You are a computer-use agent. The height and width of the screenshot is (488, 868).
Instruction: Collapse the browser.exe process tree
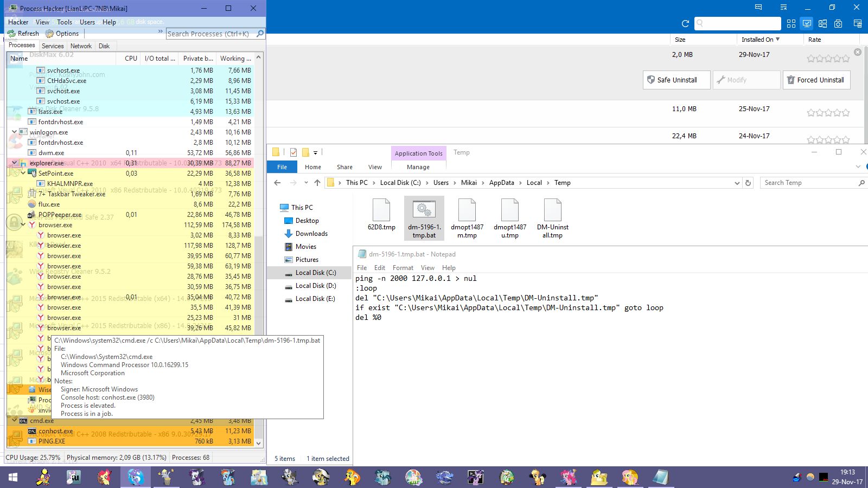pos(23,224)
